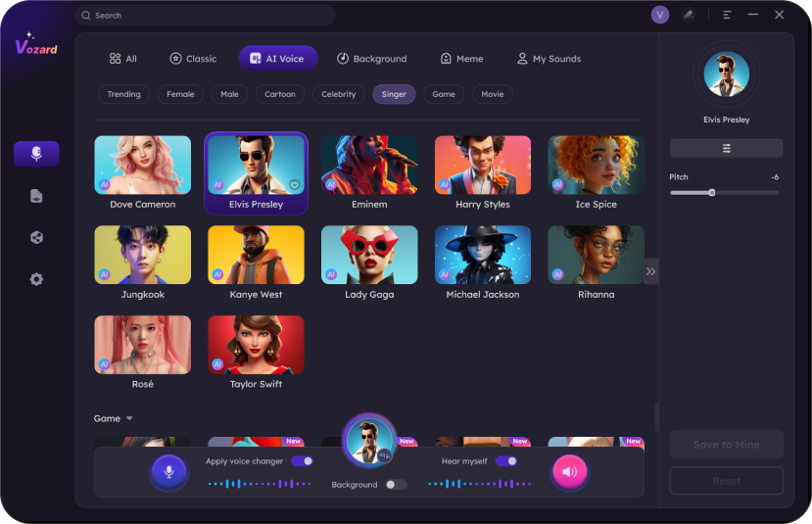Adjust the Pitch slider handle

pyautogui.click(x=712, y=192)
